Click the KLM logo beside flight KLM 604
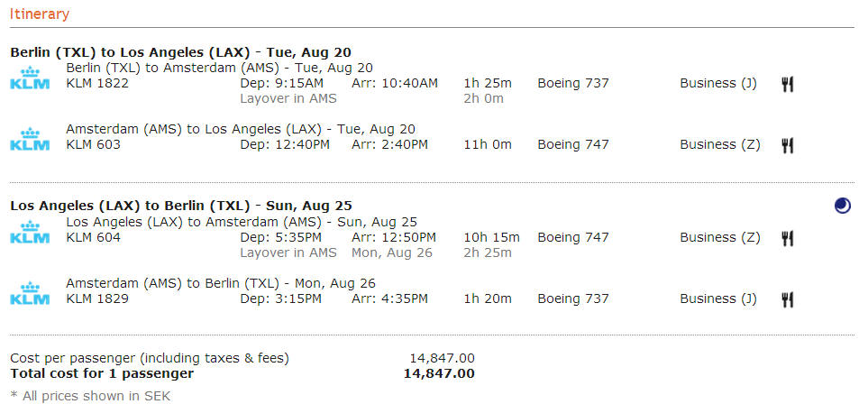Viewport: 868px width, 404px height. pos(29,232)
